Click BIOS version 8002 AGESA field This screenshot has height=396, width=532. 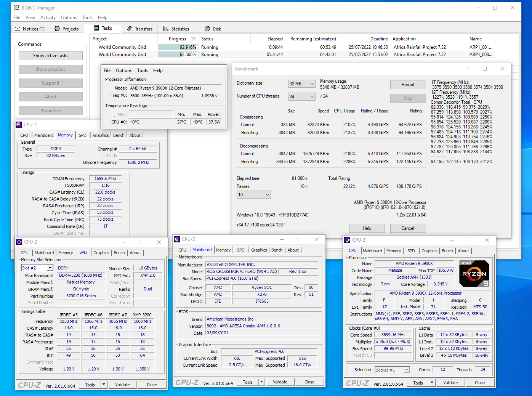click(261, 326)
